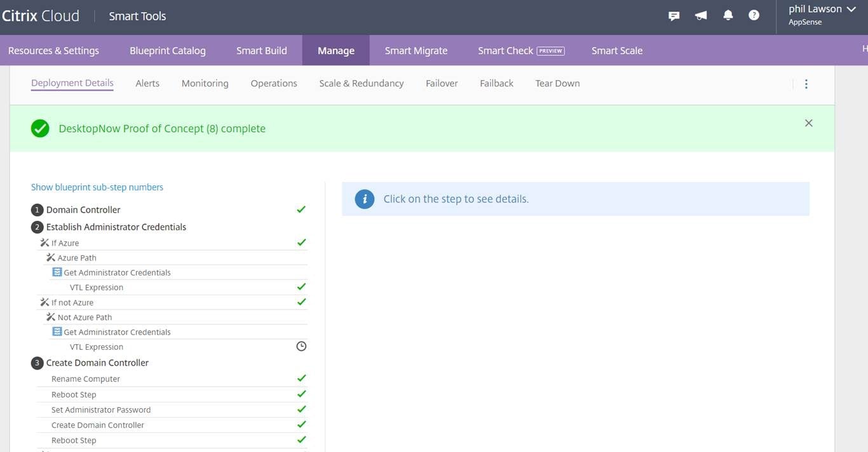Viewport: 868px width, 452px height.
Task: Expand the phil Lawson account menu
Action: pyautogui.click(x=822, y=15)
